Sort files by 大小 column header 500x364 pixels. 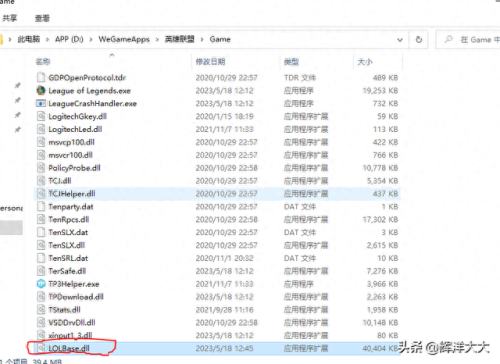pos(365,62)
